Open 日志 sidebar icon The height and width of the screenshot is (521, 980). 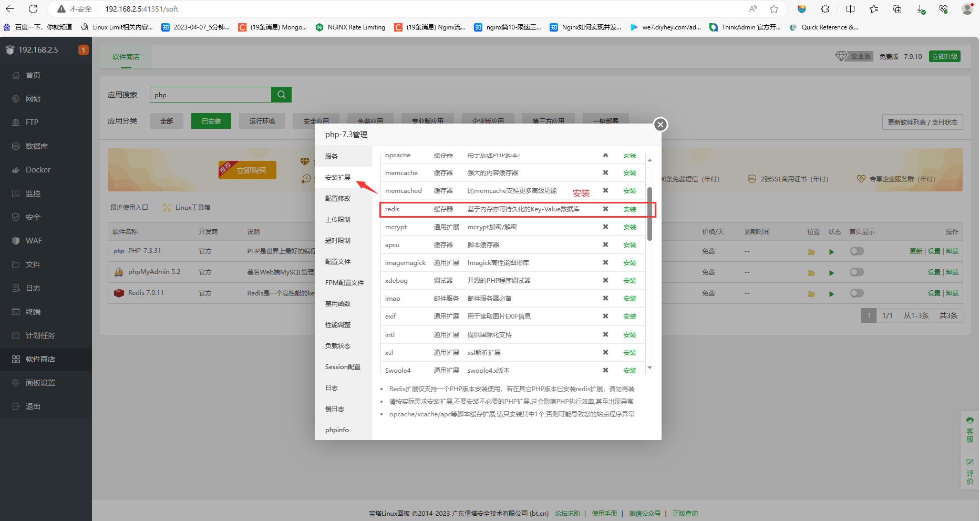(16, 288)
